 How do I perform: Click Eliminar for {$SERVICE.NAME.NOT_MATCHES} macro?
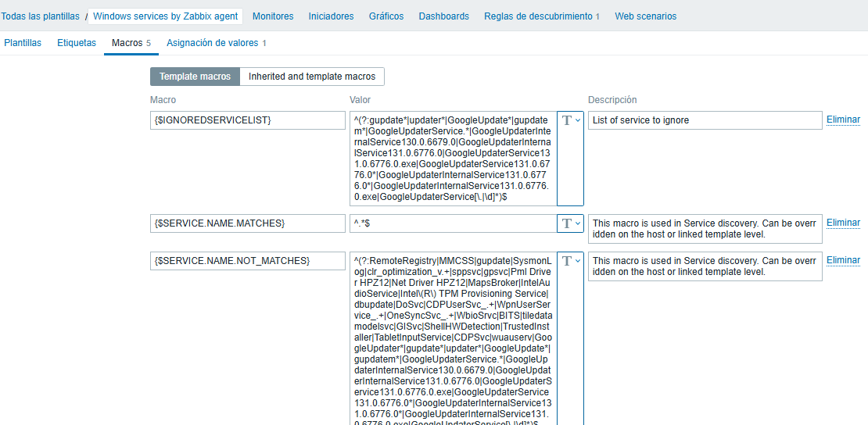point(843,260)
